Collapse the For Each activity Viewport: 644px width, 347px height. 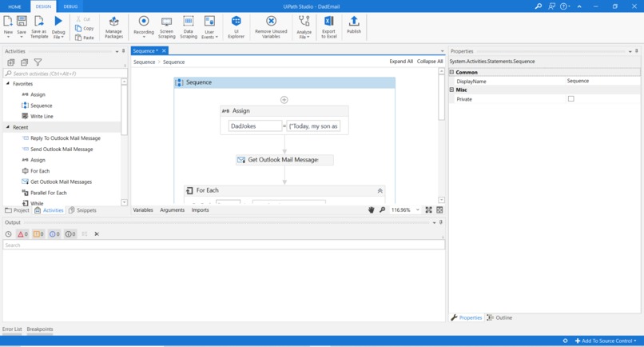point(380,190)
